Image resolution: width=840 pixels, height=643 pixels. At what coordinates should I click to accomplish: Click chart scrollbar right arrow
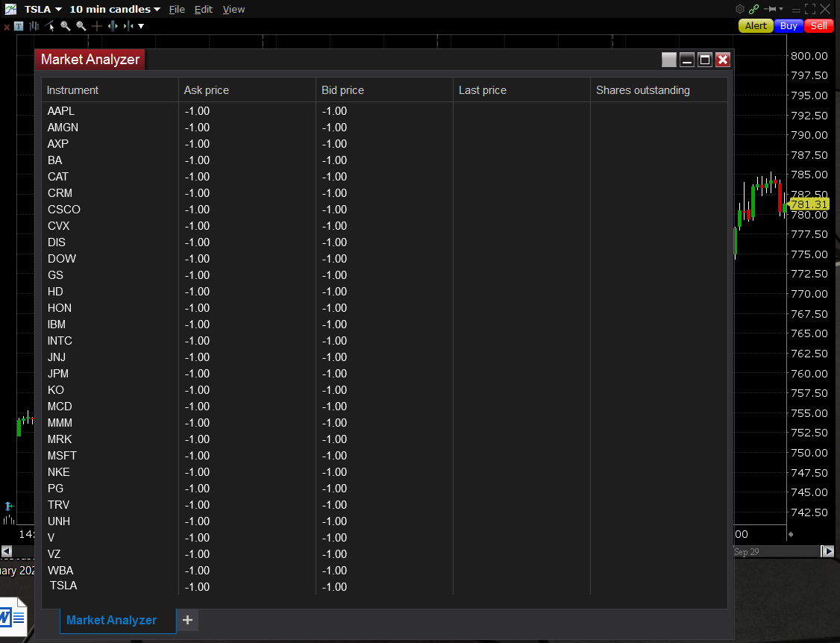click(x=827, y=551)
